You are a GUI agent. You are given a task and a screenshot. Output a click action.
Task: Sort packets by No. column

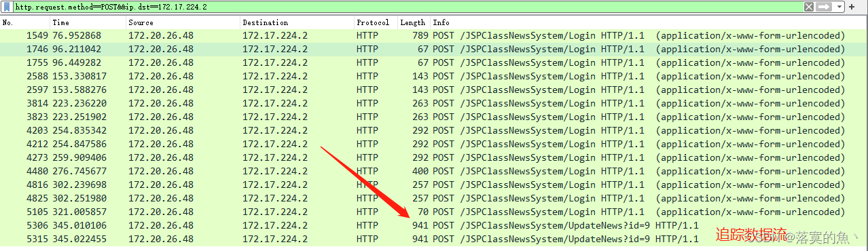25,22
